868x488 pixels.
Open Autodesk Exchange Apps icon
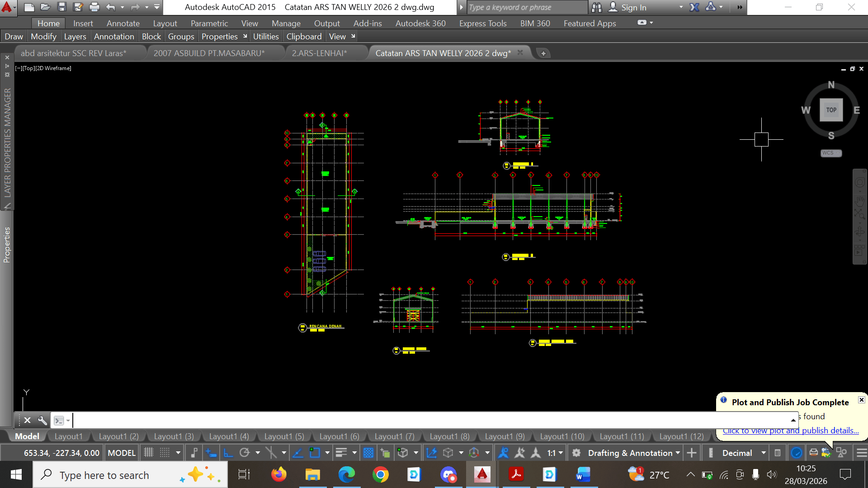click(695, 7)
